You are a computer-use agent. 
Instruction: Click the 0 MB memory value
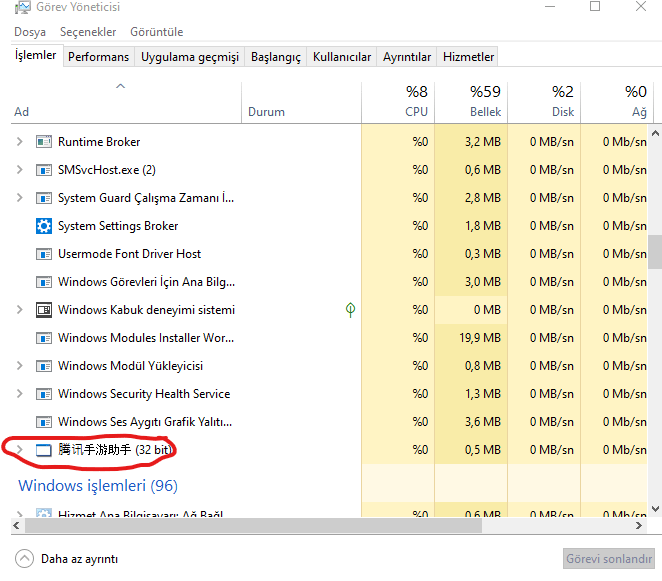point(487,310)
